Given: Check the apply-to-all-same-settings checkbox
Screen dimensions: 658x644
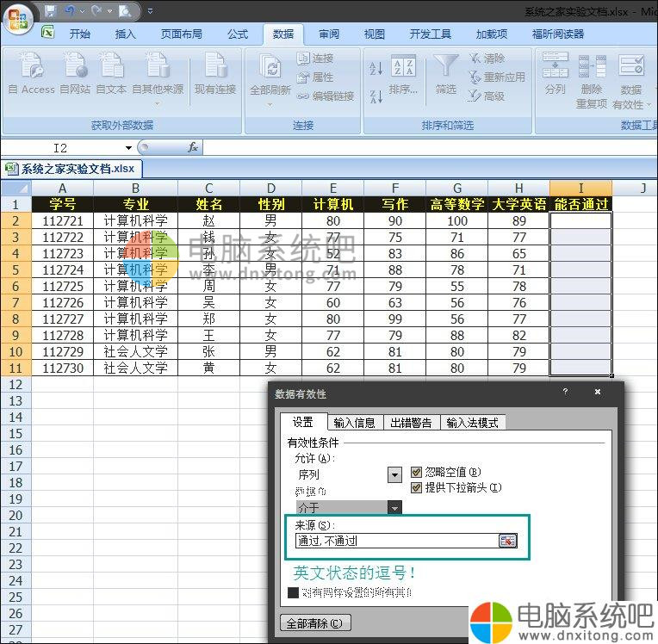Looking at the screenshot, I should tap(293, 592).
